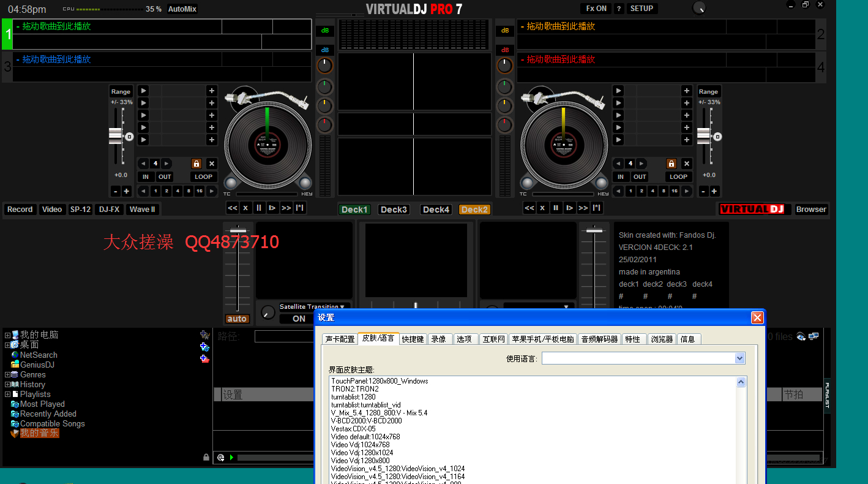Toggle the loop lock icon on right deck

pos(672,164)
